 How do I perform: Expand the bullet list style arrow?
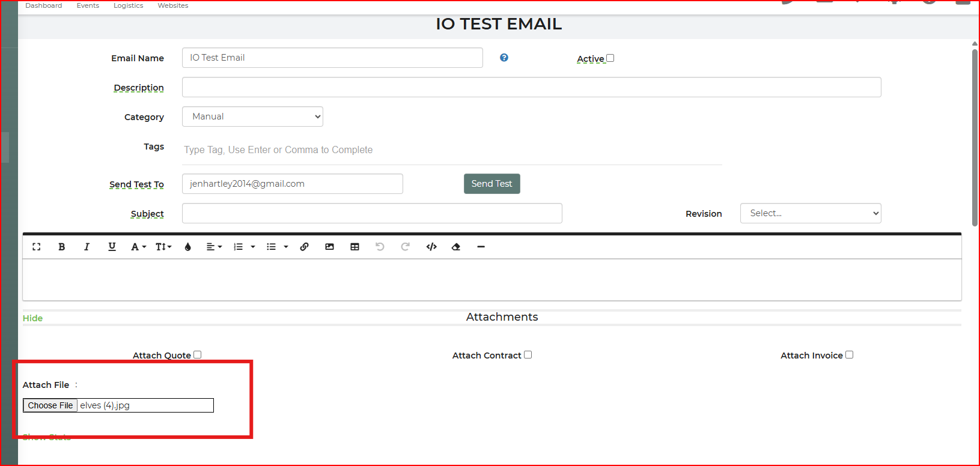[x=286, y=247]
